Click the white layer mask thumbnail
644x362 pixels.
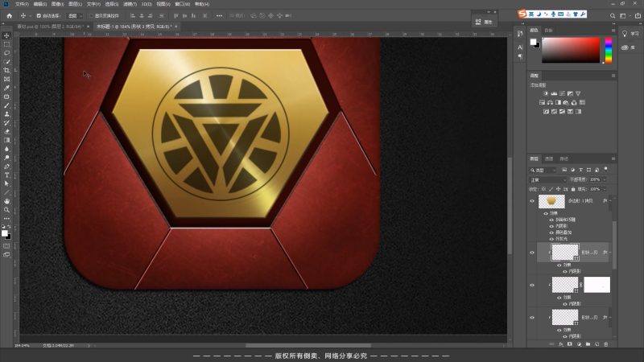[597, 284]
